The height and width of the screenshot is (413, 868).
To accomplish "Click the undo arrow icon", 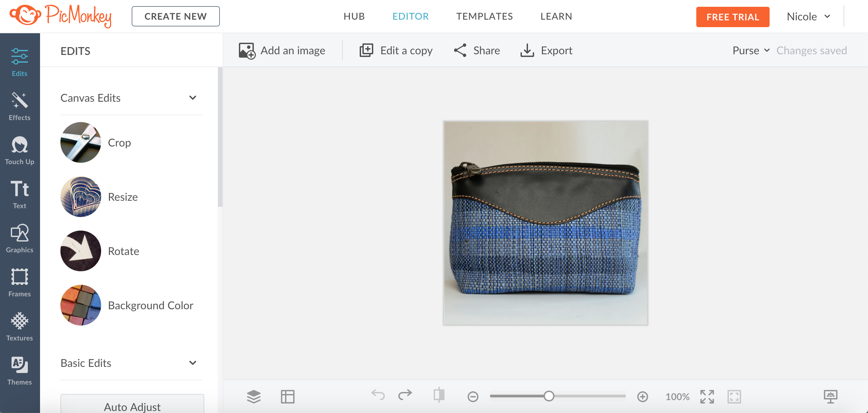I will (x=378, y=395).
